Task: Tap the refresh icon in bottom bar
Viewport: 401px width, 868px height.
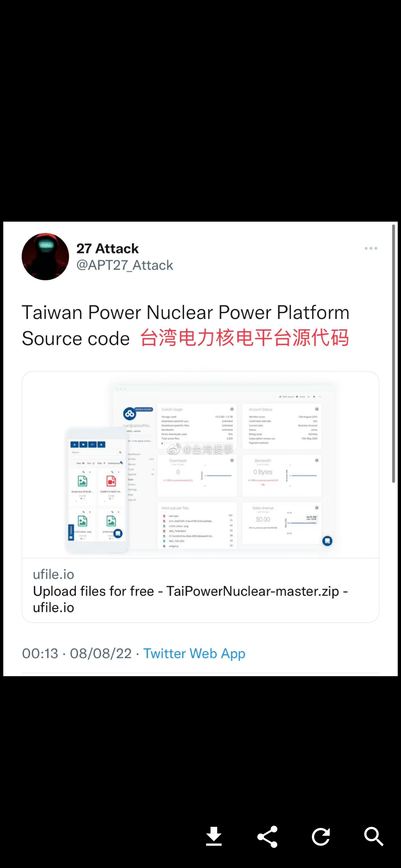Action: click(321, 837)
